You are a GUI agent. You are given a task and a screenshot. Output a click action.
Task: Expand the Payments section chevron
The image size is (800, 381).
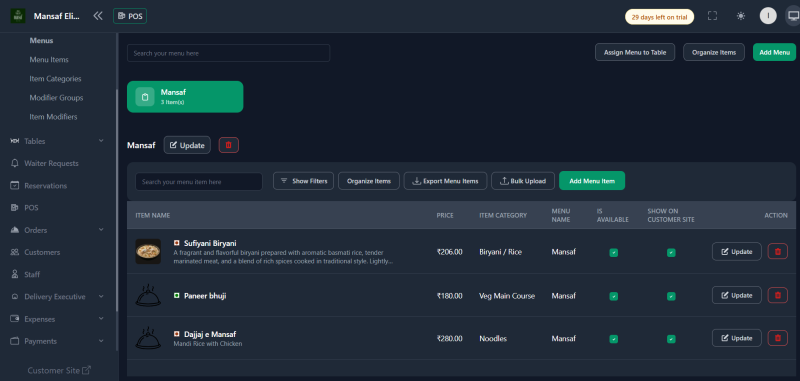101,341
